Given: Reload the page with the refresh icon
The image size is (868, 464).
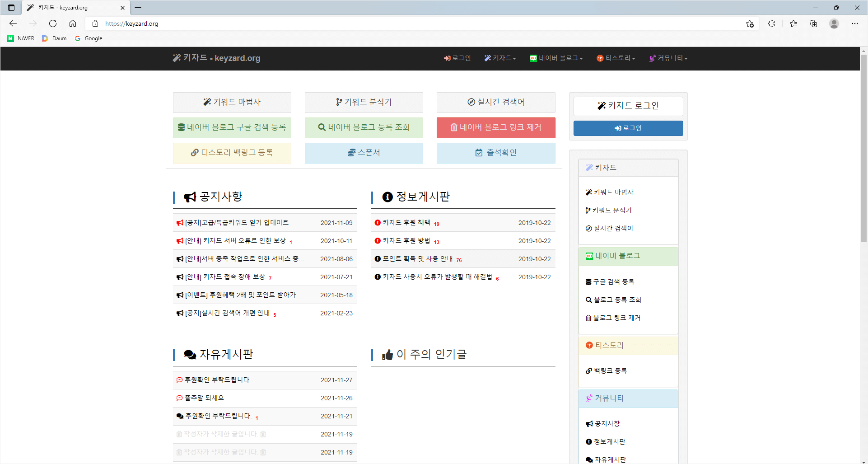Looking at the screenshot, I should tap(53, 23).
